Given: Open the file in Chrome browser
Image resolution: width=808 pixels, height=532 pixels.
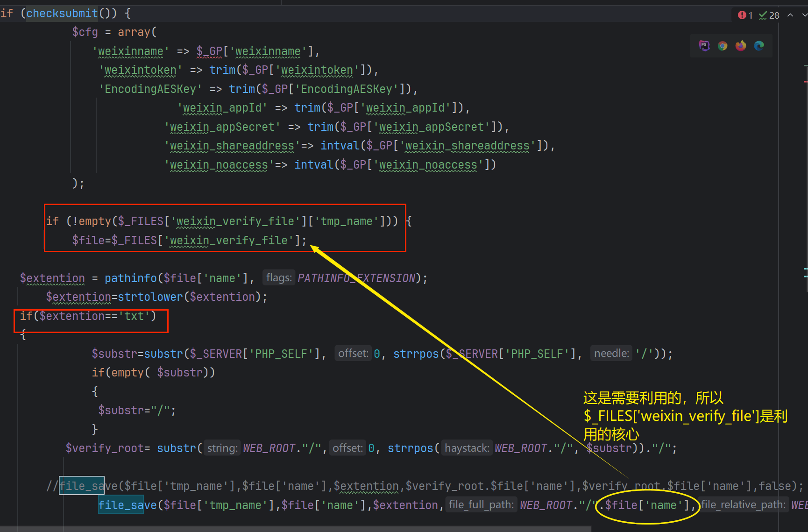Looking at the screenshot, I should point(723,45).
